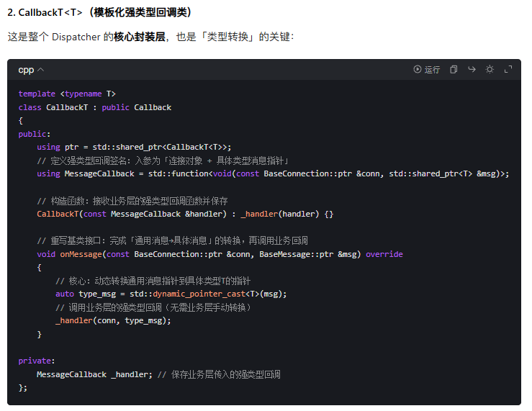This screenshot has width=532, height=411.
Task: Click the 'private:' access specifier line
Action: pos(37,361)
